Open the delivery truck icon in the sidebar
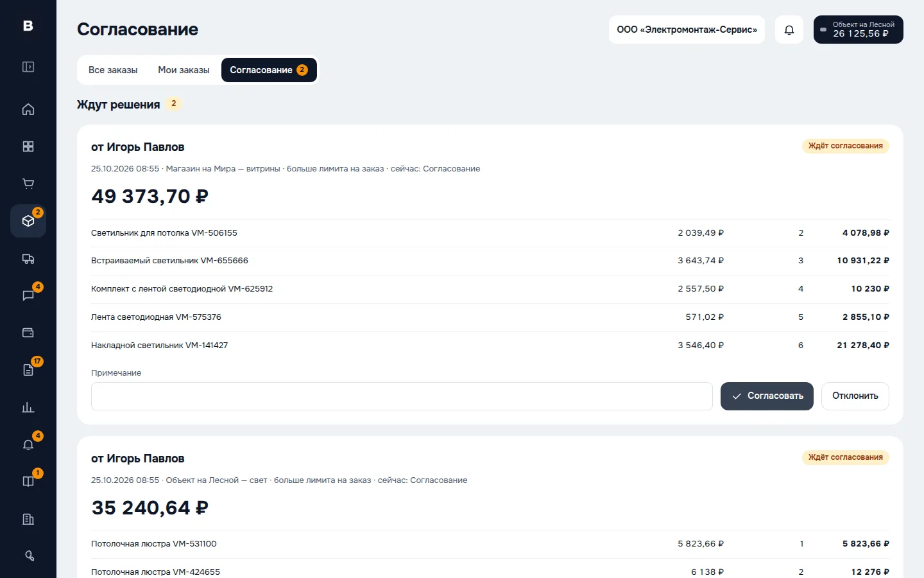The height and width of the screenshot is (578, 924). point(28,258)
